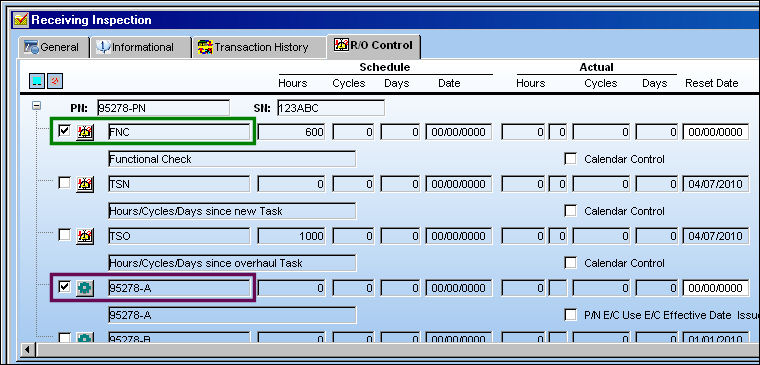The height and width of the screenshot is (365, 760).
Task: Click the FNC task code field
Action: click(x=179, y=132)
